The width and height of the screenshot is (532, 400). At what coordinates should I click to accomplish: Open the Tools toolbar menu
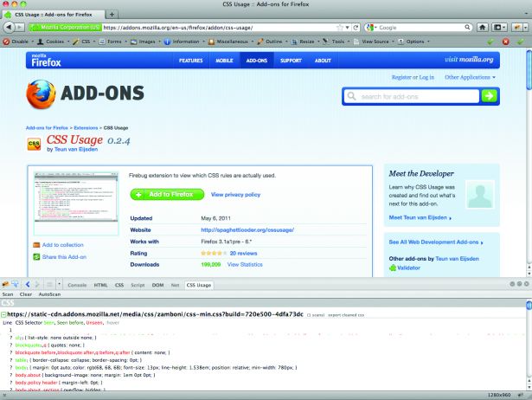337,42
